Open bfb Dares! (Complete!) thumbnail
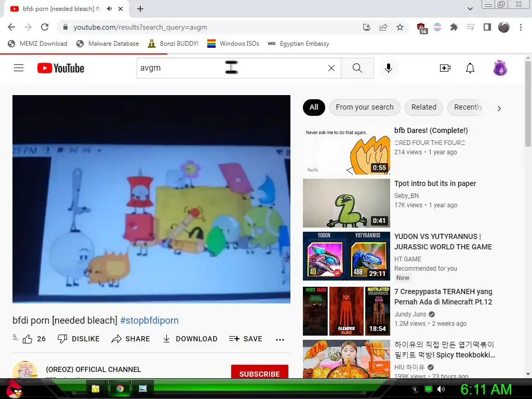Screen dimensions: 532x399 [347, 150]
